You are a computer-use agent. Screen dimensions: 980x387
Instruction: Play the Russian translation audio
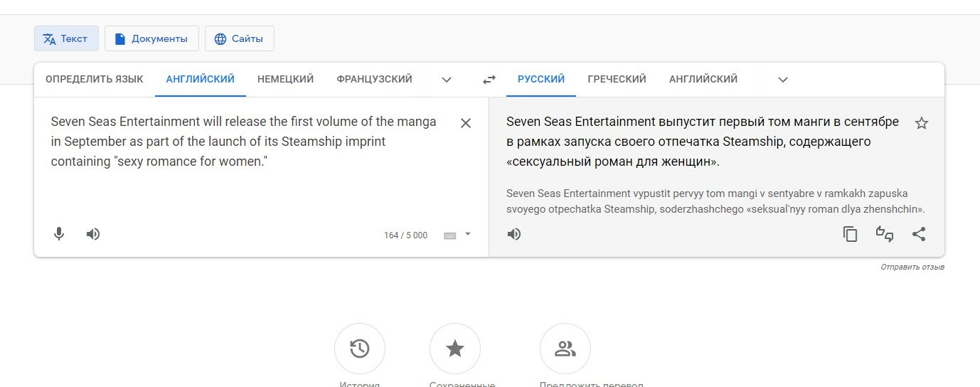pos(514,234)
